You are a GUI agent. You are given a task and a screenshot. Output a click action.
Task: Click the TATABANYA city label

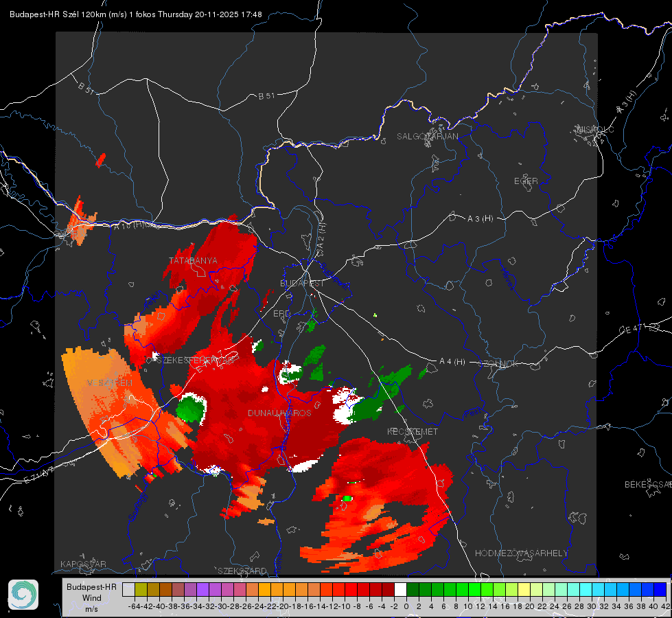coord(193,261)
